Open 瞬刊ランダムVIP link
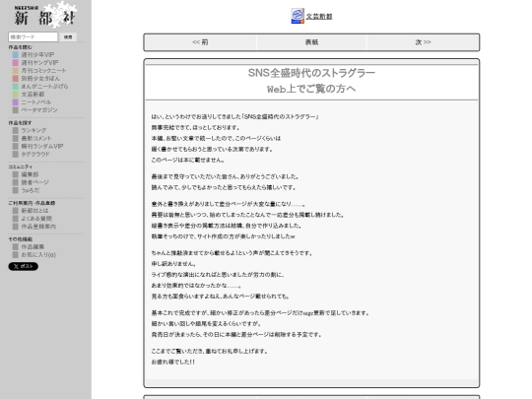The image size is (532, 399). click(x=42, y=146)
